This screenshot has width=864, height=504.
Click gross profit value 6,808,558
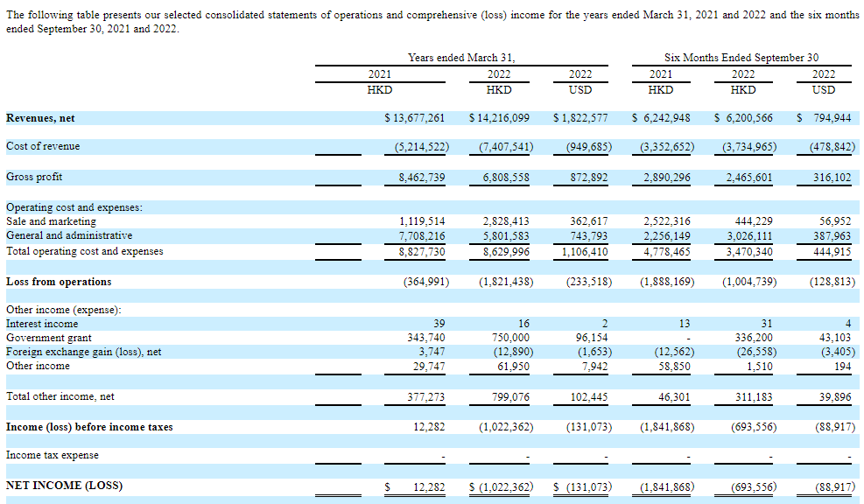(x=506, y=178)
